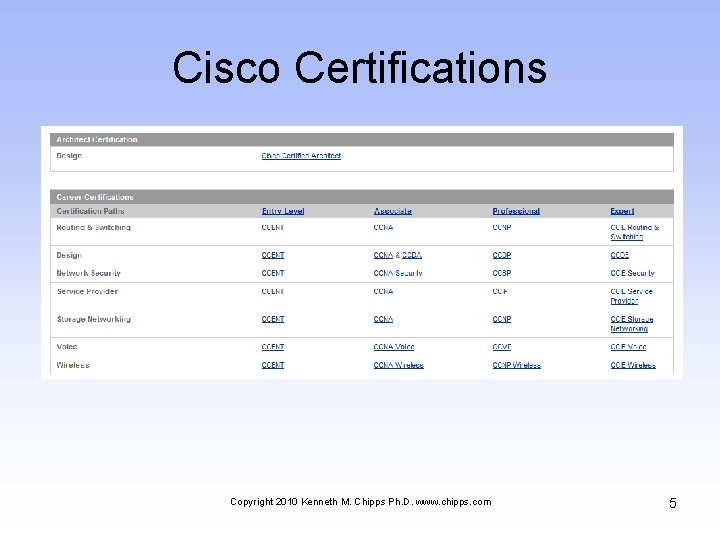Open the CCIE Storage Networking link
This screenshot has height=540, width=720.
[x=632, y=324]
